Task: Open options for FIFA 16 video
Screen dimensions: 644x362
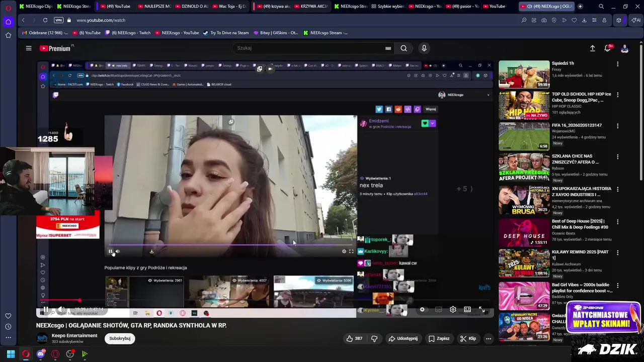Action: pos(617,126)
